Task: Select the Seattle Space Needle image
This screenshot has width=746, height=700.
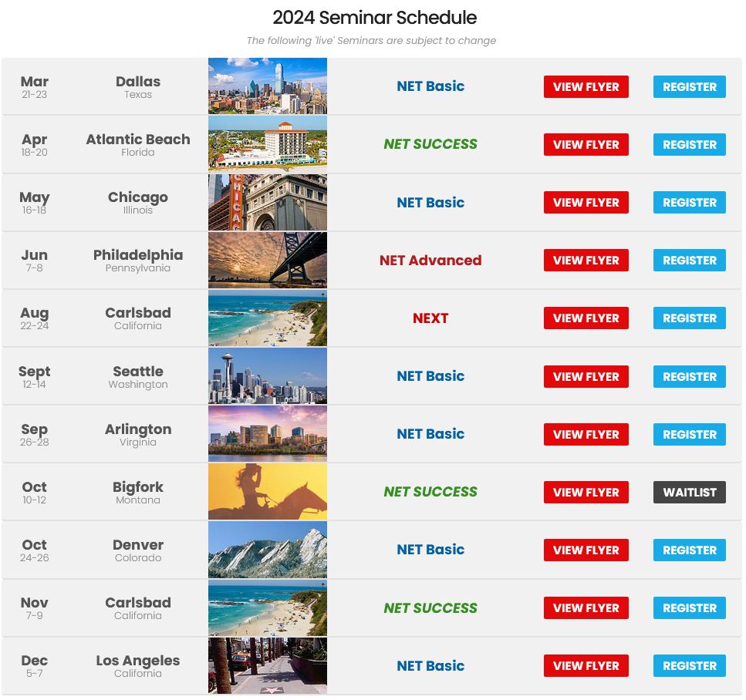Action: pyautogui.click(x=268, y=376)
